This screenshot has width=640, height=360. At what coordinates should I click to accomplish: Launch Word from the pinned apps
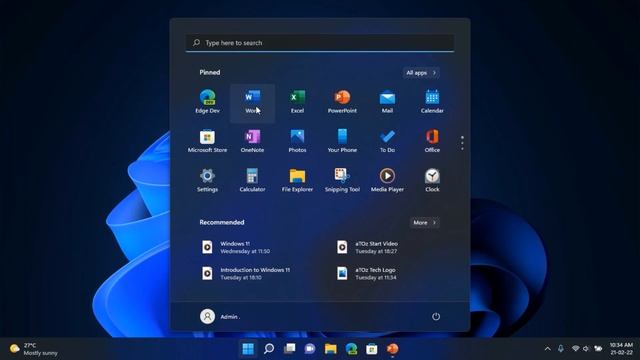pyautogui.click(x=252, y=102)
